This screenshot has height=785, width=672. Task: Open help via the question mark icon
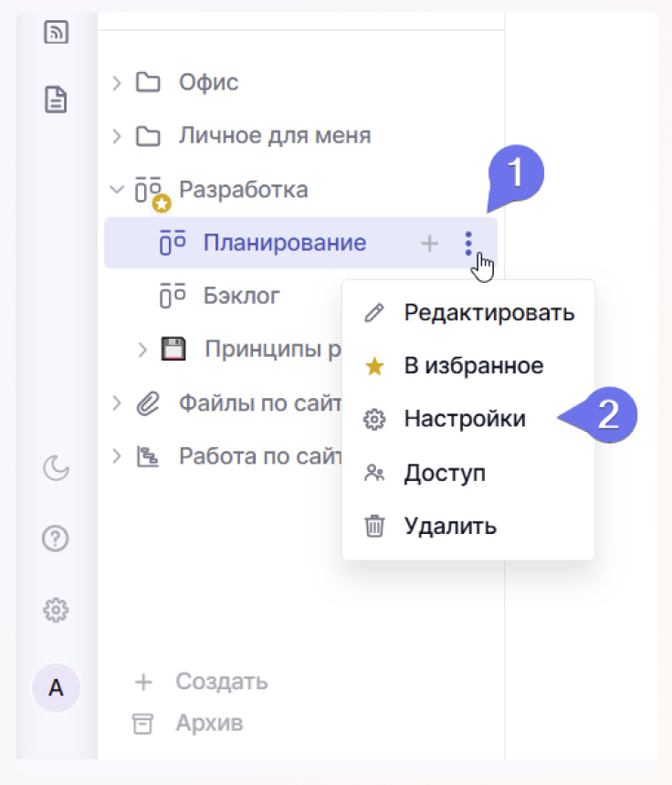tap(57, 539)
